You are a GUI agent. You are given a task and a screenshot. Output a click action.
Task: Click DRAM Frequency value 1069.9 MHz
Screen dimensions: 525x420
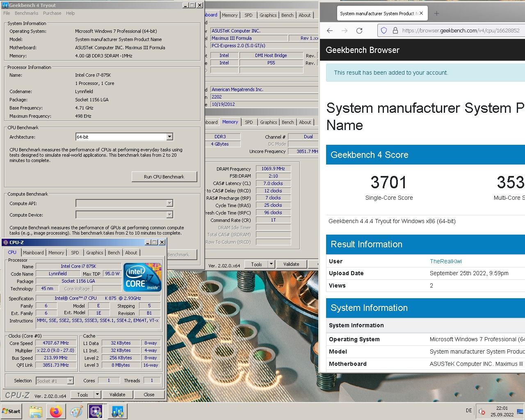pos(273,169)
